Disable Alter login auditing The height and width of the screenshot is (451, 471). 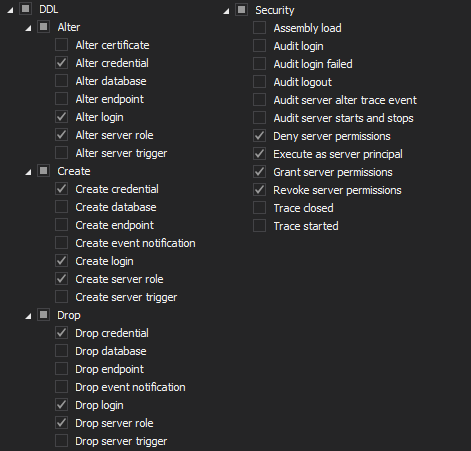[61, 117]
